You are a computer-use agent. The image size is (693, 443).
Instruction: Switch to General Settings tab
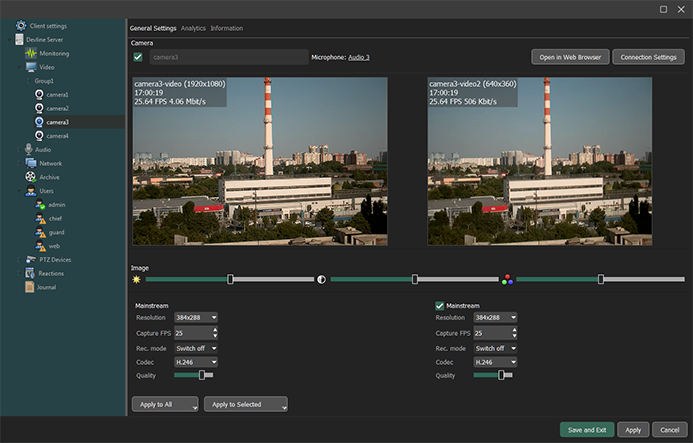pyautogui.click(x=153, y=28)
